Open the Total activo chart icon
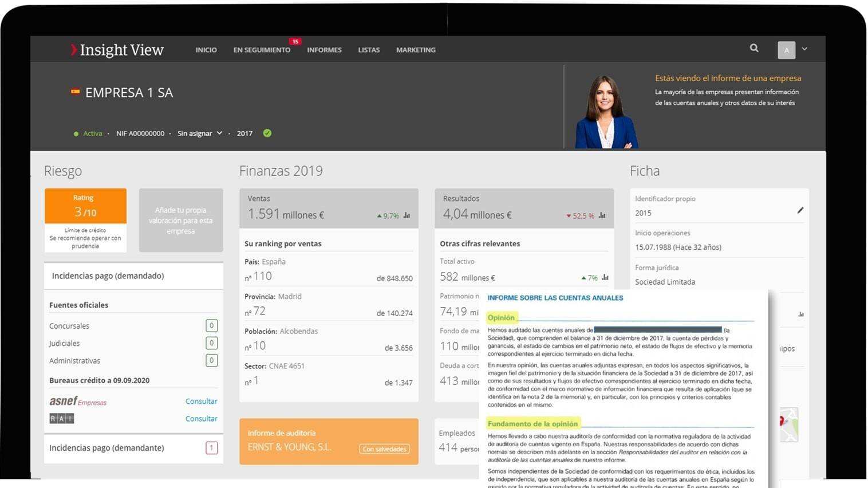 (605, 277)
